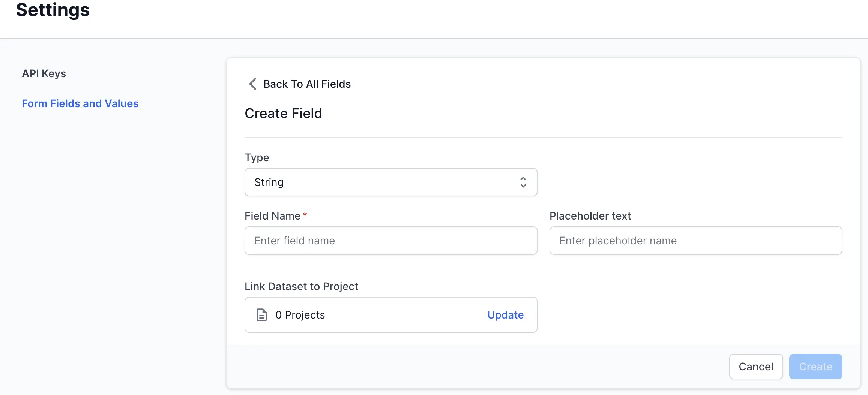
Task: Click the up-down arrows in Type selector
Action: [x=523, y=182]
